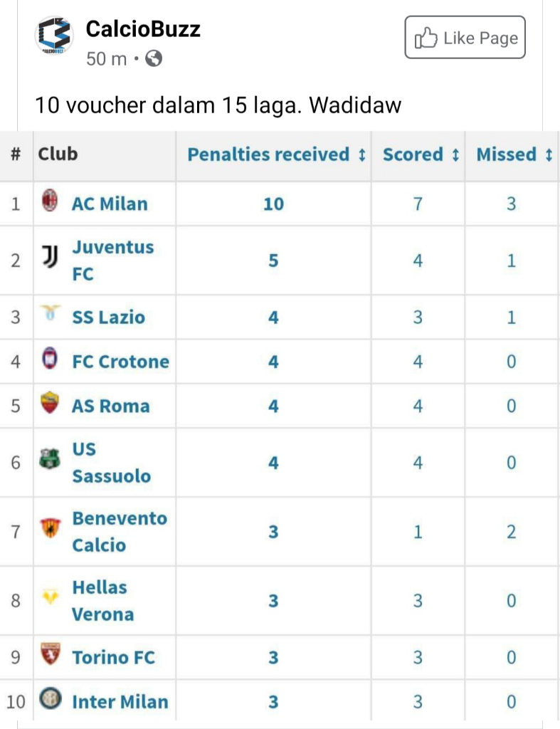Click the Juventus FC logo icon

[50, 259]
